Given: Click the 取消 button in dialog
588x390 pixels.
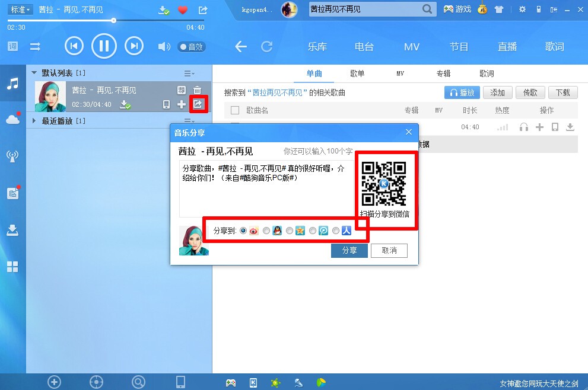Looking at the screenshot, I should coord(389,250).
